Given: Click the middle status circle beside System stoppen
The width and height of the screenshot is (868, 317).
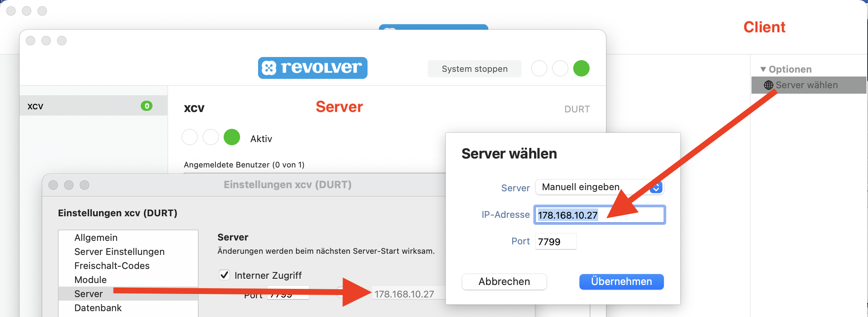Looking at the screenshot, I should pos(560,69).
